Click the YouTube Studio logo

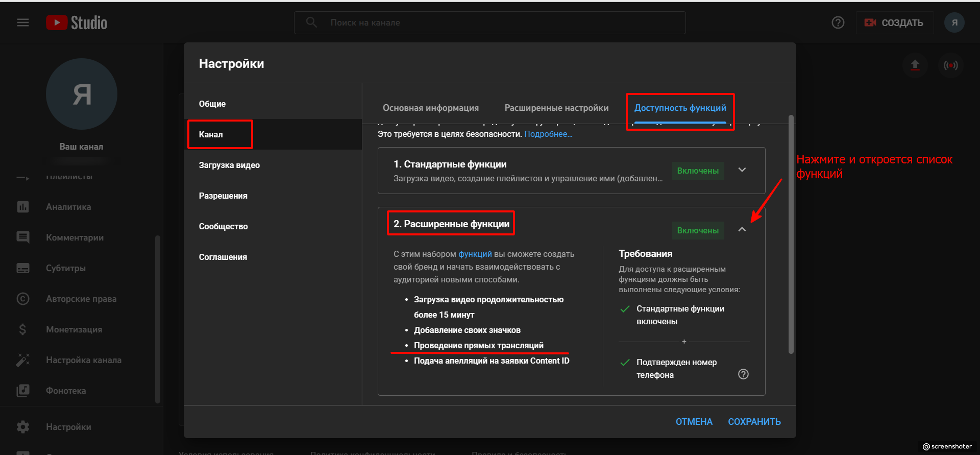click(77, 22)
